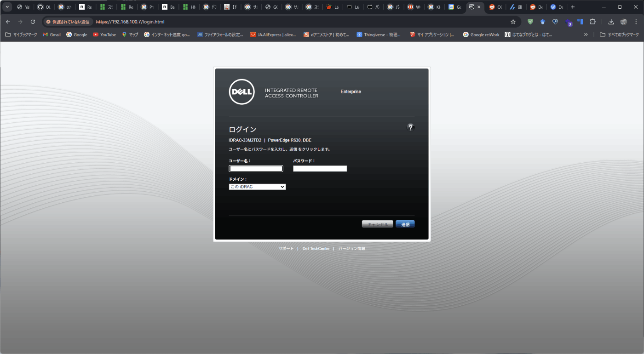Click the key-and-heart extension icon

pyautogui.click(x=555, y=22)
